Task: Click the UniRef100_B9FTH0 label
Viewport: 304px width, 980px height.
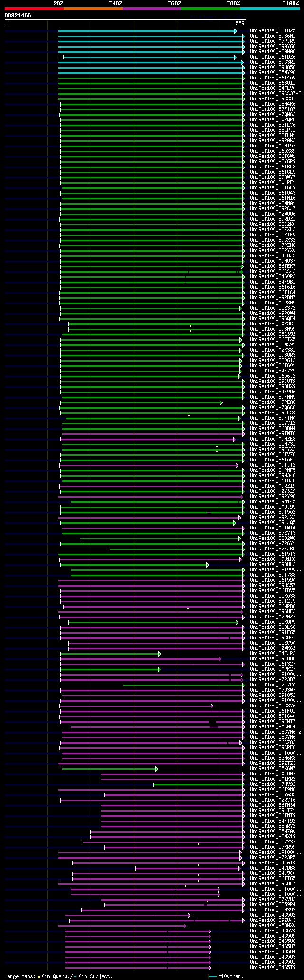Action: coord(273,418)
